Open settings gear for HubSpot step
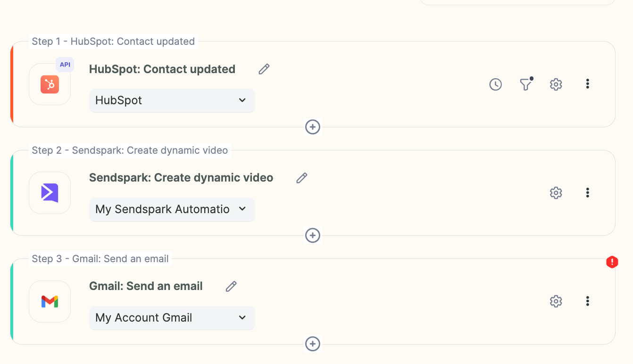This screenshot has height=364, width=633. click(556, 84)
